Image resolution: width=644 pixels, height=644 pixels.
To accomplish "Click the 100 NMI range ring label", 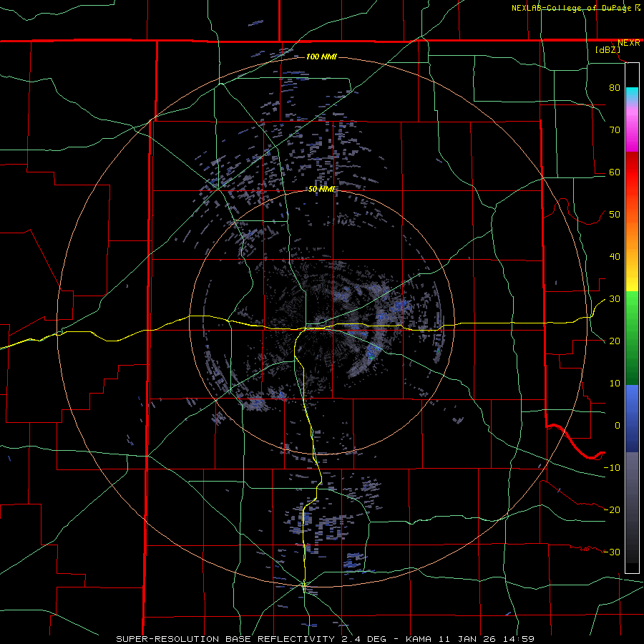I will pyautogui.click(x=321, y=57).
